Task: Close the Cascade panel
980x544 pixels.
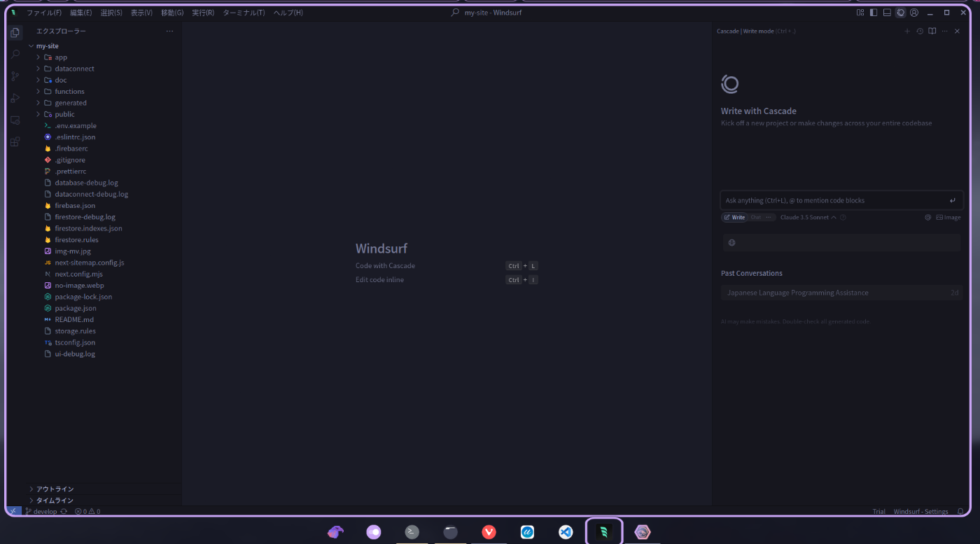Action: 958,32
